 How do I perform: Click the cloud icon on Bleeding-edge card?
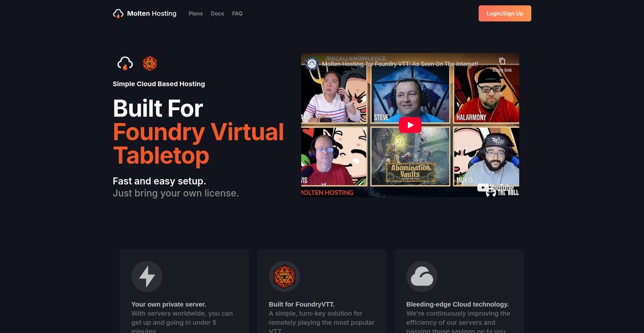422,277
